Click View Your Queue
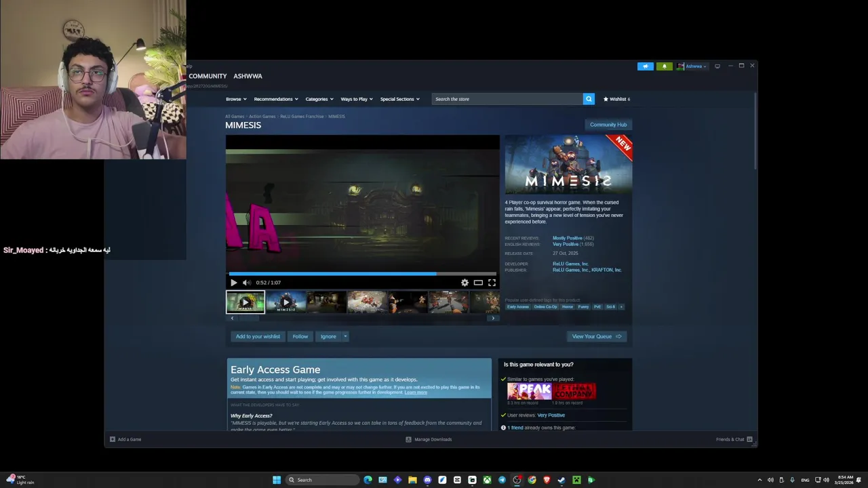This screenshot has height=488, width=868. click(x=597, y=336)
